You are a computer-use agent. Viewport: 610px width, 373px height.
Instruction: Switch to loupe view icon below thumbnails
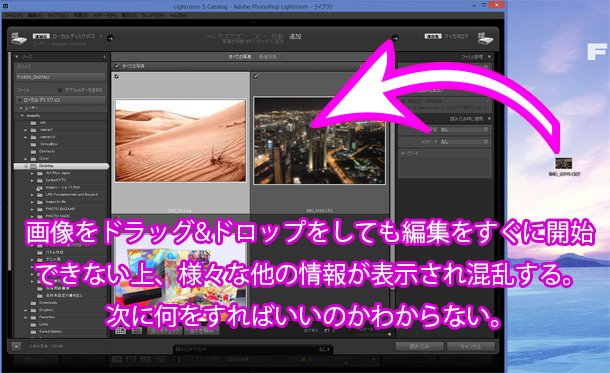137,331
